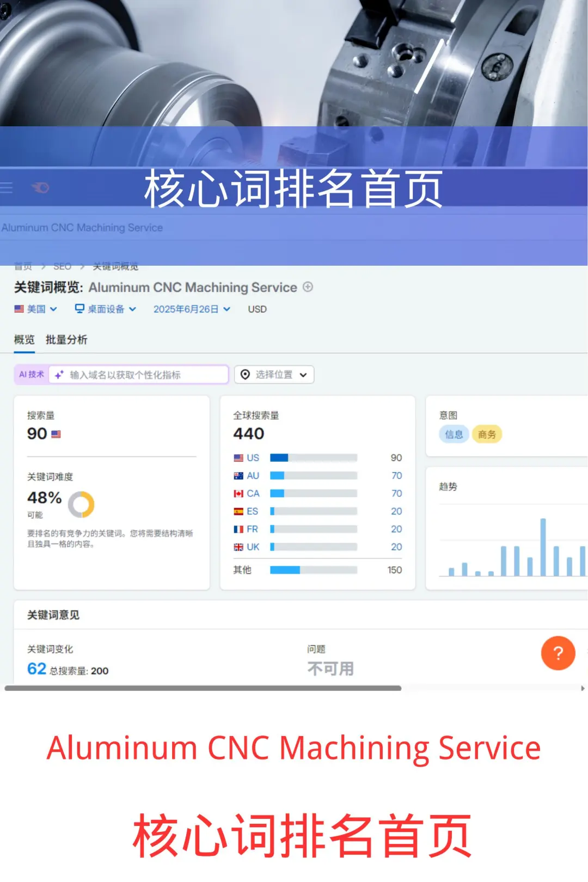This screenshot has width=588, height=882.
Task: Click the 150 value in 其他 row
Action: [395, 570]
